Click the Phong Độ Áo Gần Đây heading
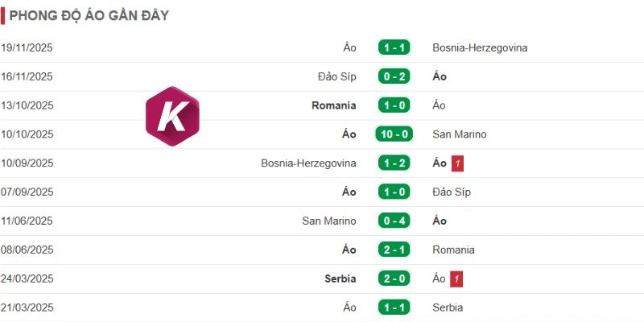644x322 pixels. [89, 15]
